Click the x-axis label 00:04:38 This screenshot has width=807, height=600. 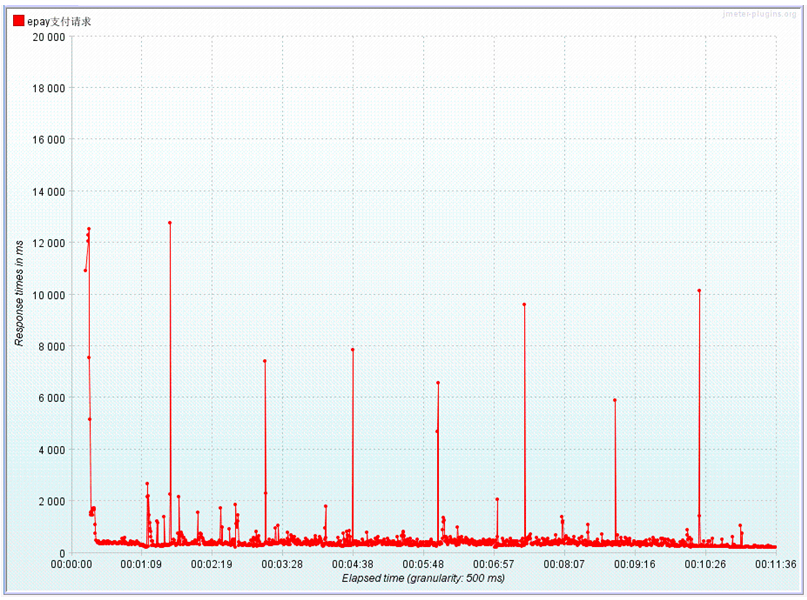[353, 564]
